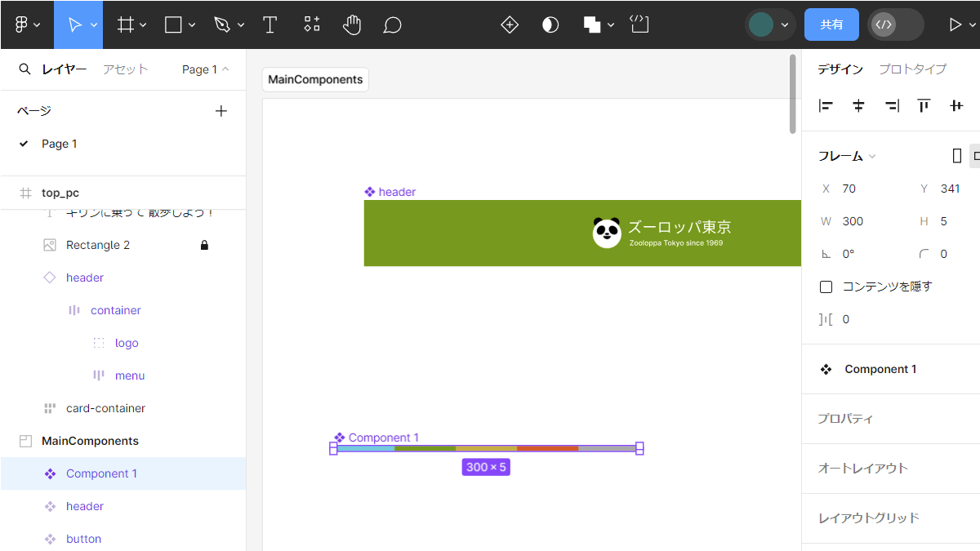Align selection to the top
The width and height of the screenshot is (980, 551).
[x=924, y=105]
